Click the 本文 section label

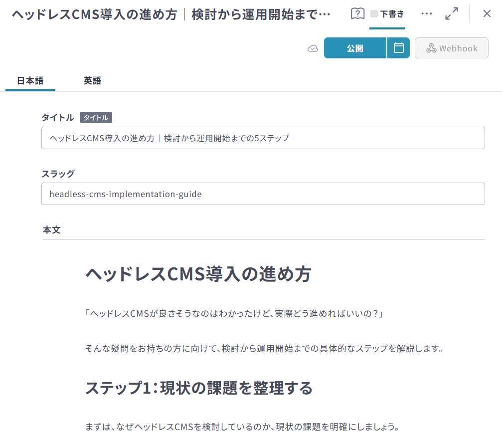pyautogui.click(x=52, y=230)
